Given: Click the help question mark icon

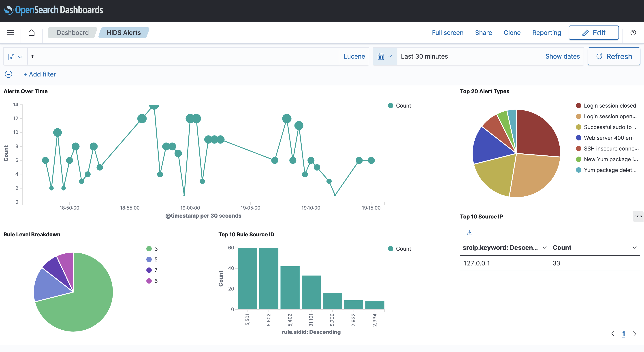Looking at the screenshot, I should [633, 32].
